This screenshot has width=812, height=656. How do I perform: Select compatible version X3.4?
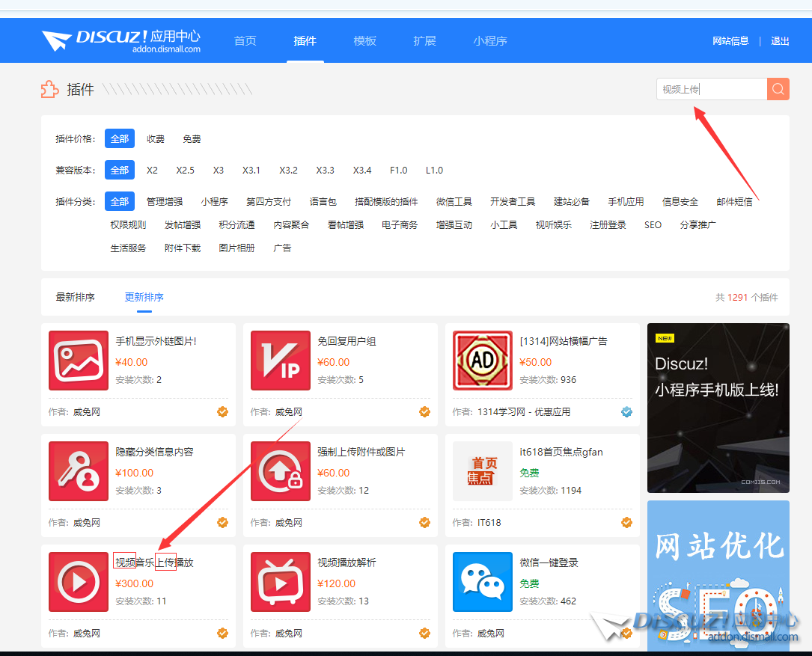click(362, 171)
